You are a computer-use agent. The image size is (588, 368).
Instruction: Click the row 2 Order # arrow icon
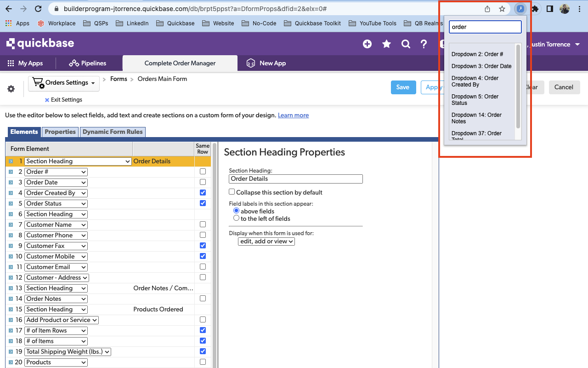[x=11, y=172]
